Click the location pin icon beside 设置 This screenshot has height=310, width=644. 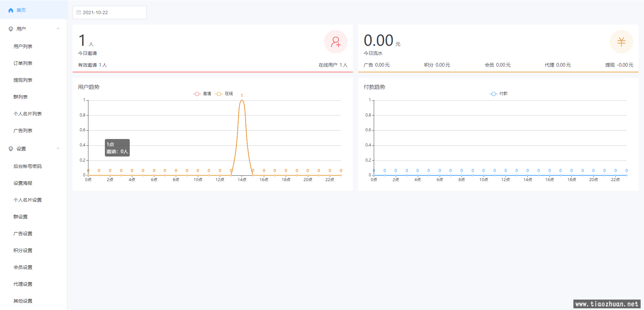click(11, 149)
